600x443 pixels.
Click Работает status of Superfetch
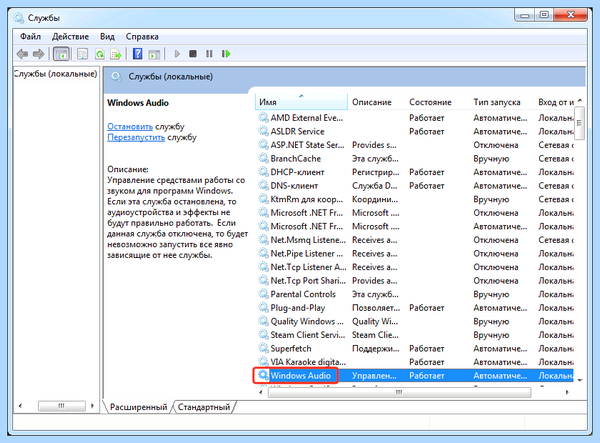tap(427, 349)
